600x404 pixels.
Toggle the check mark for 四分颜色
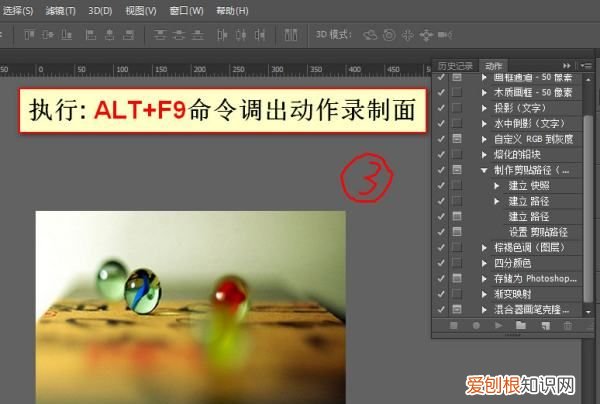click(x=441, y=263)
